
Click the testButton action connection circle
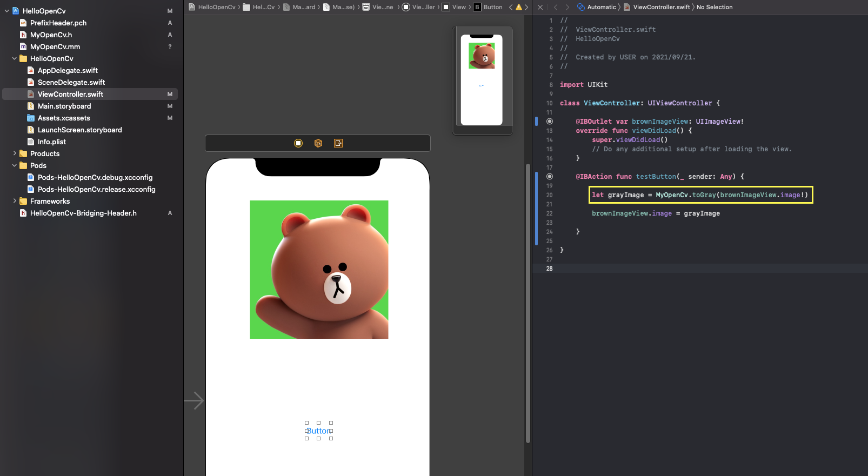(x=550, y=177)
